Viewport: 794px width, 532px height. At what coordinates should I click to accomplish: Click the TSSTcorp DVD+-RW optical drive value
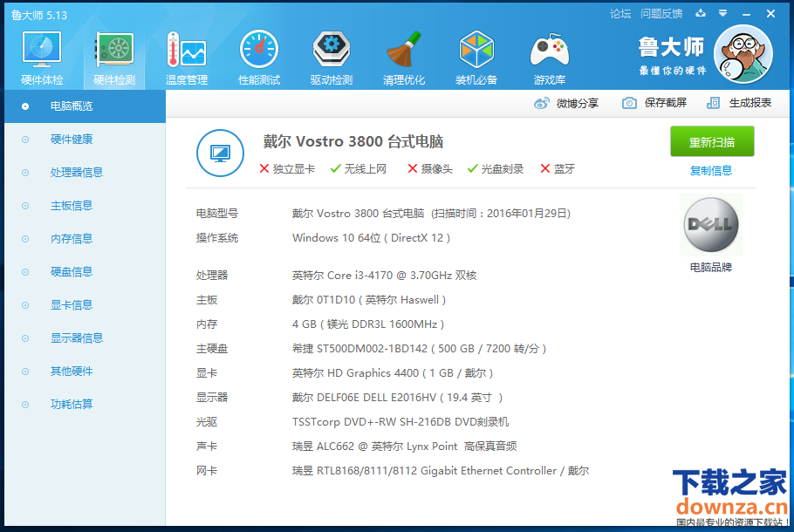tap(400, 421)
